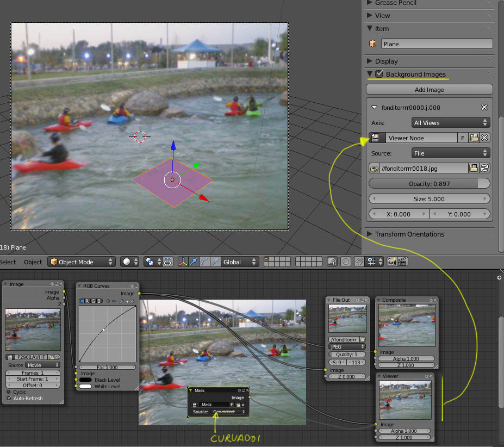The image size is (504, 447).
Task: Open the Object menu in 3D view header
Action: coord(33,262)
